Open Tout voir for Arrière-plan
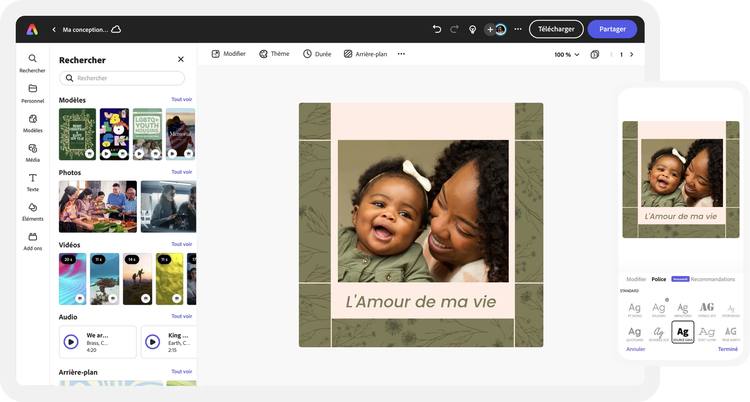 182,371
